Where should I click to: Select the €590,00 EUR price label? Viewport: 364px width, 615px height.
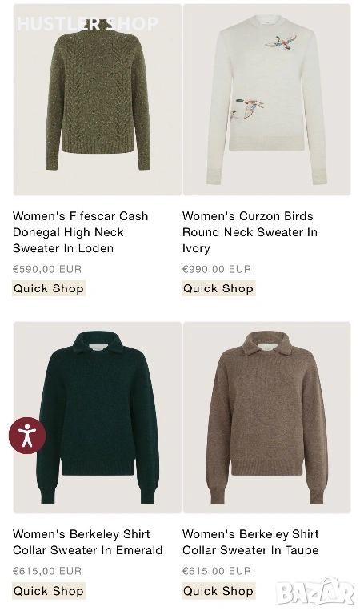coord(47,269)
